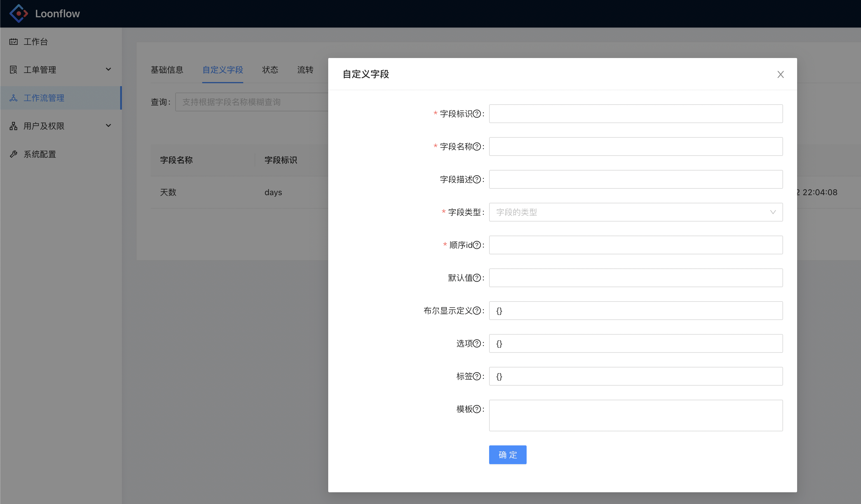Screen dimensions: 861x504
Task: Click help icon next to 字段名称
Action: (477, 147)
